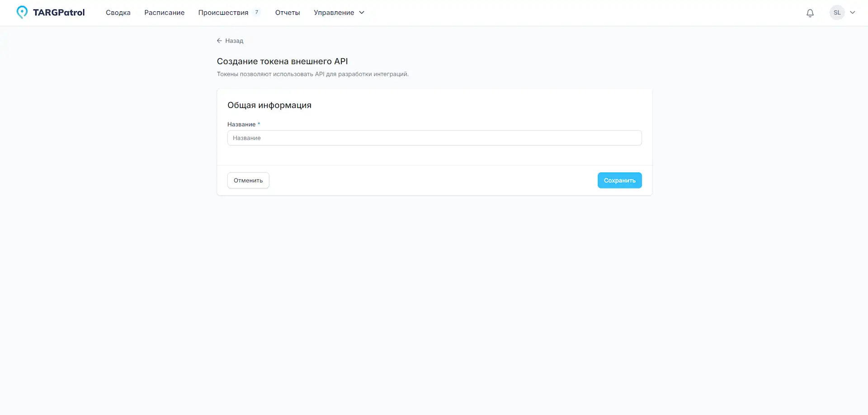Save the token with Сохранить
This screenshot has height=415, width=868.
pyautogui.click(x=620, y=181)
